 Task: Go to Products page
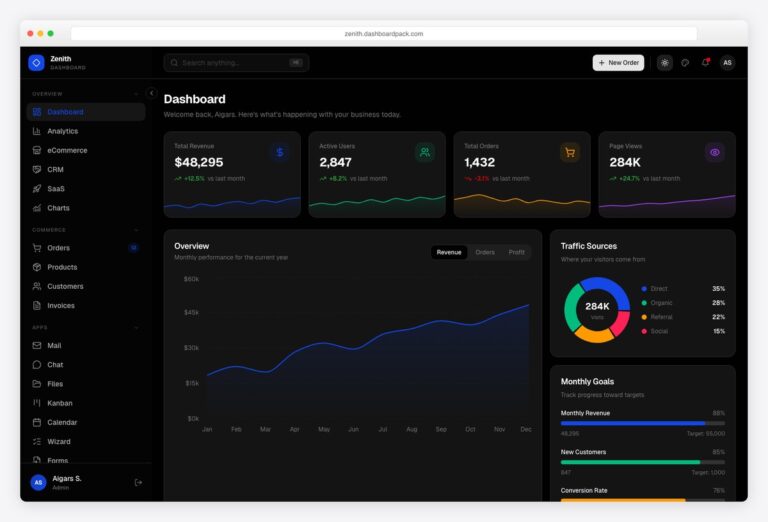86,267
